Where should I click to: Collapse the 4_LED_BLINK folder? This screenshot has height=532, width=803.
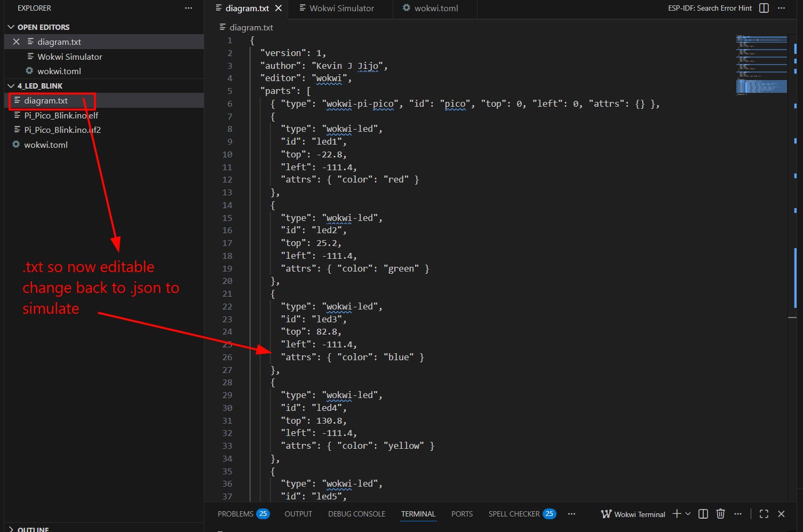pos(10,85)
